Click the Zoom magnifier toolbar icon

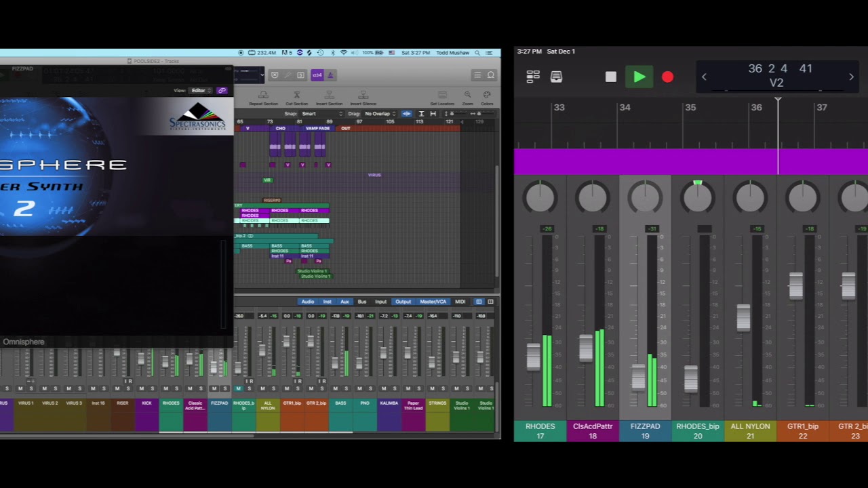(x=467, y=98)
